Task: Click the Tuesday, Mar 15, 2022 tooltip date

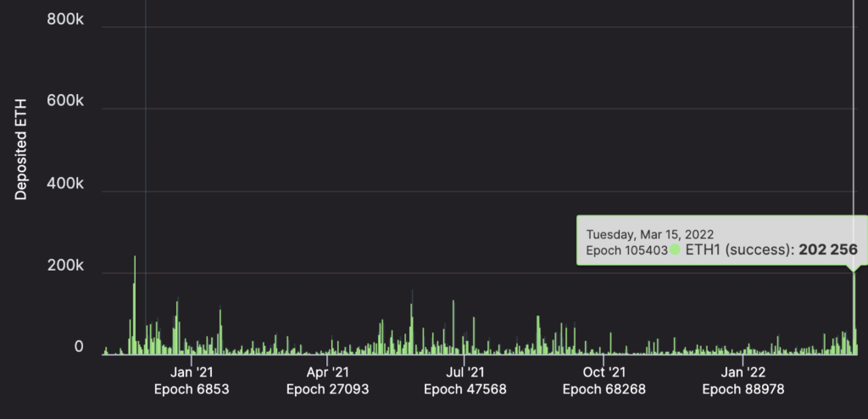Action: tap(650, 233)
